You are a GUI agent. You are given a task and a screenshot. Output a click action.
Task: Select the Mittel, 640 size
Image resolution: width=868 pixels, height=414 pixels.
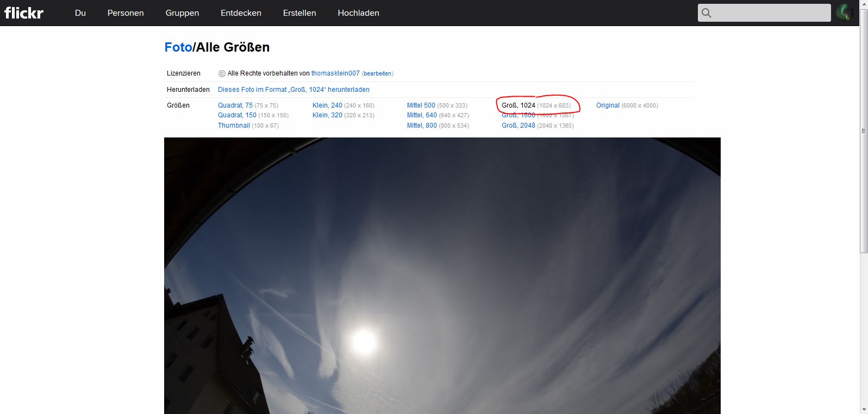pyautogui.click(x=422, y=115)
